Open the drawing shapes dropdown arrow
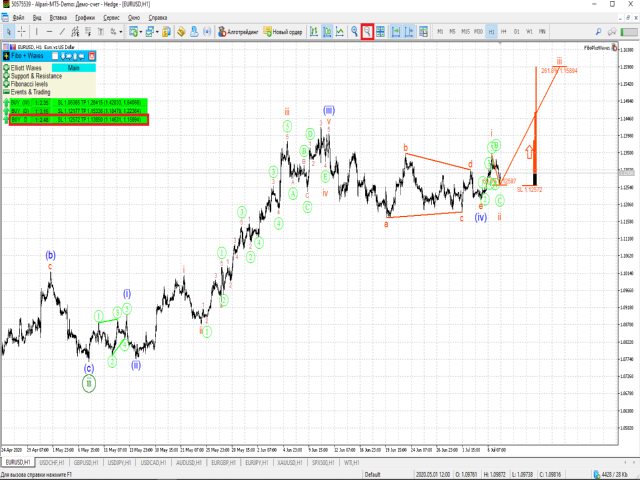 tap(121, 31)
